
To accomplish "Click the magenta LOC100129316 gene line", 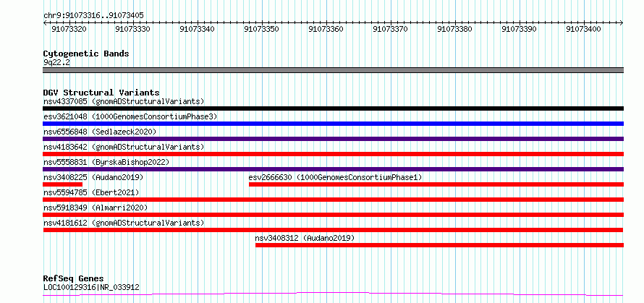I will click(x=334, y=294).
